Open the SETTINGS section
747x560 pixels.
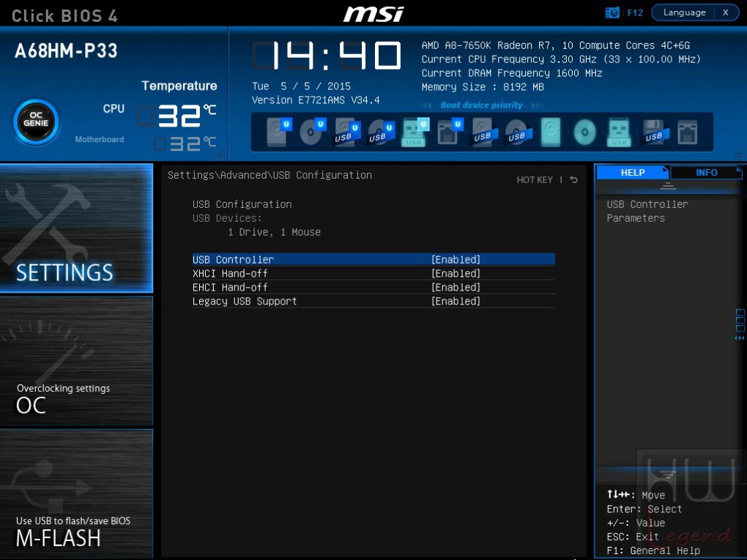tap(76, 228)
